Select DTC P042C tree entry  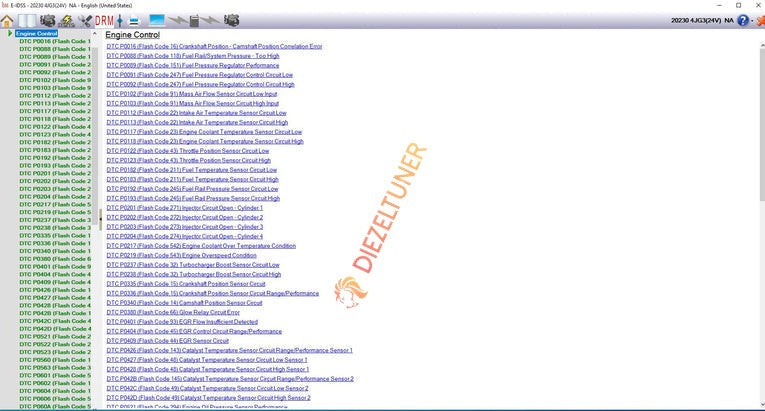55,321
